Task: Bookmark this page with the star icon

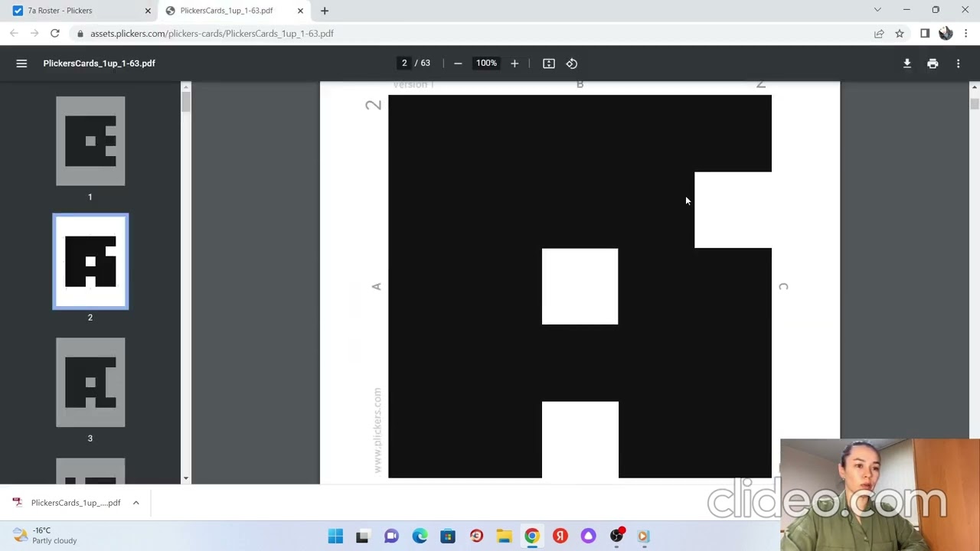Action: pos(900,34)
